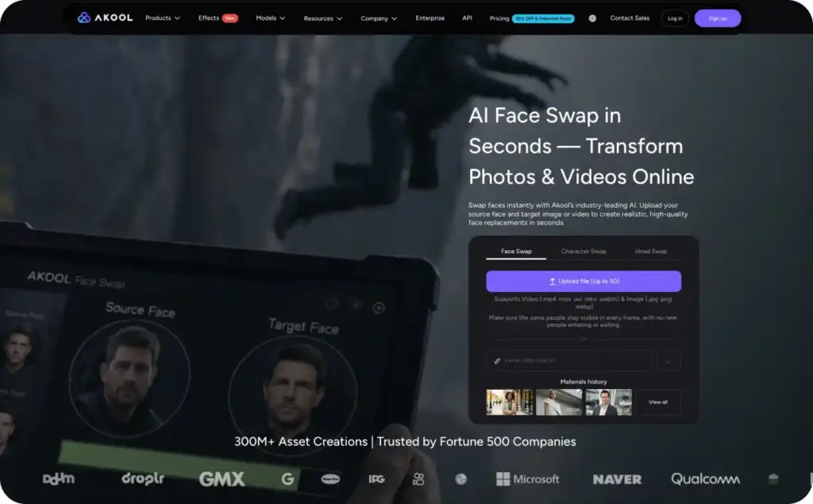Click the Qualcomm logo
813x504 pixels.
[705, 479]
